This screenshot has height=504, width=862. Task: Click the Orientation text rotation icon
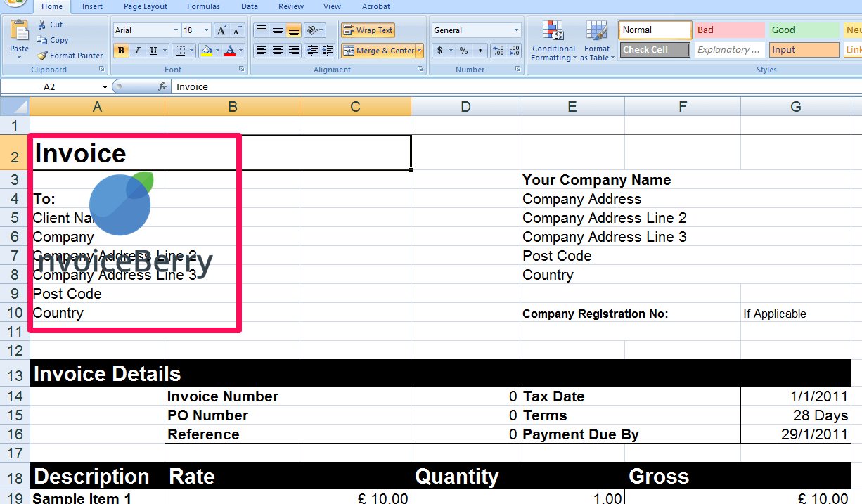(x=315, y=30)
